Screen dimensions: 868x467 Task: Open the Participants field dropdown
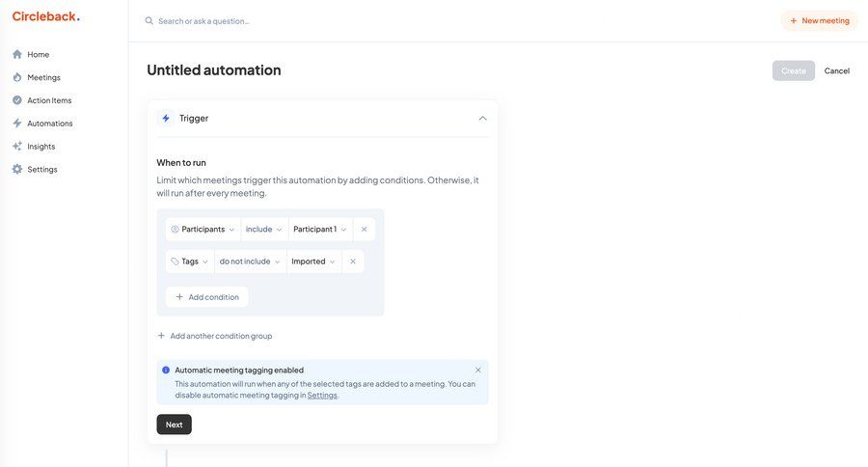pyautogui.click(x=203, y=230)
